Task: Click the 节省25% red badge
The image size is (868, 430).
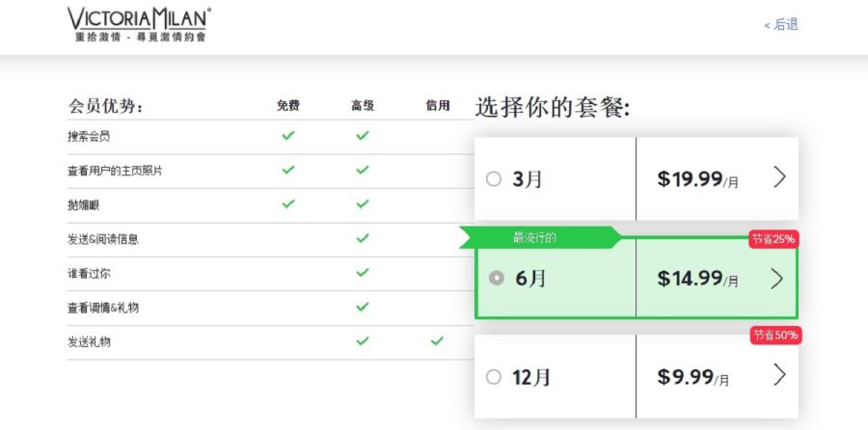Action: point(774,239)
